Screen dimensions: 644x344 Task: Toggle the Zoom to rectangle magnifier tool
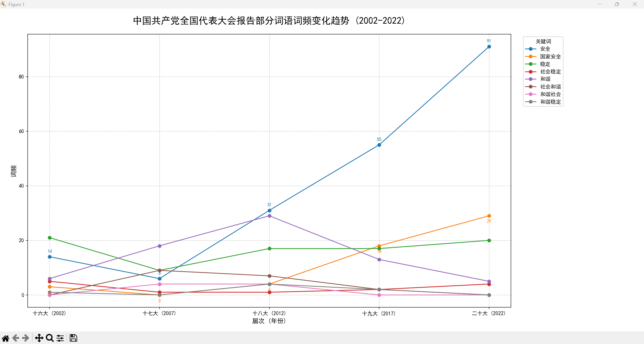pyautogui.click(x=50, y=338)
